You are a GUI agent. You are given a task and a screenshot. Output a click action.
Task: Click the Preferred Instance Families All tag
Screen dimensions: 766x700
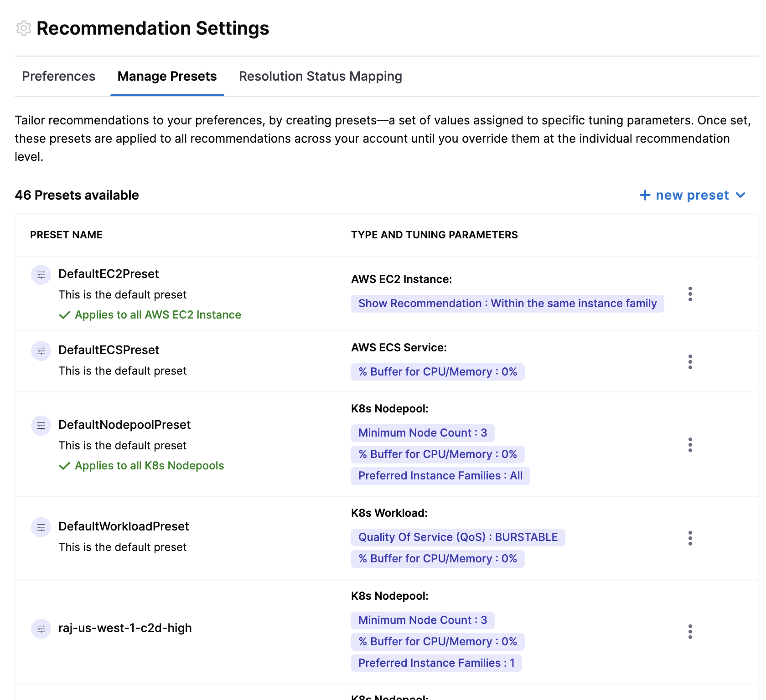[x=440, y=476]
